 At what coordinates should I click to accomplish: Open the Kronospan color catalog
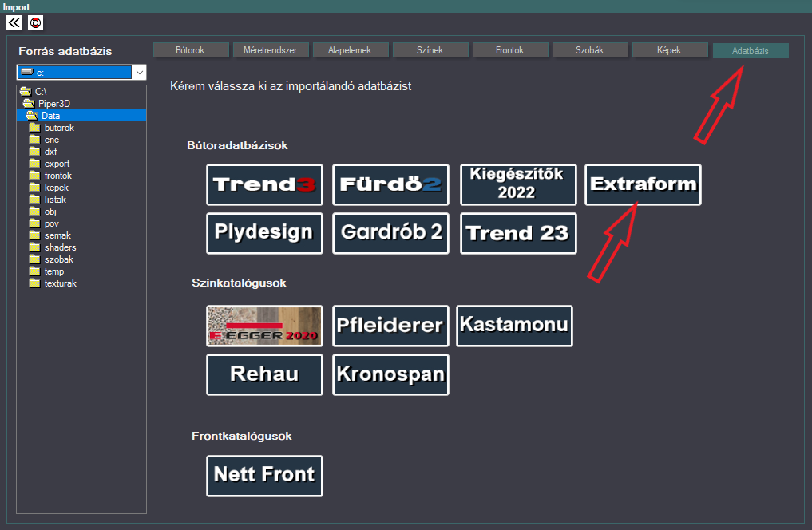(x=390, y=374)
